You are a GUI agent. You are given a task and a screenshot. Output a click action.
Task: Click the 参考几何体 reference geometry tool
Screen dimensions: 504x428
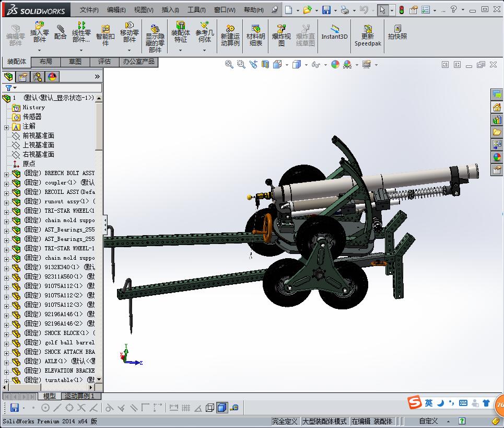click(x=204, y=32)
